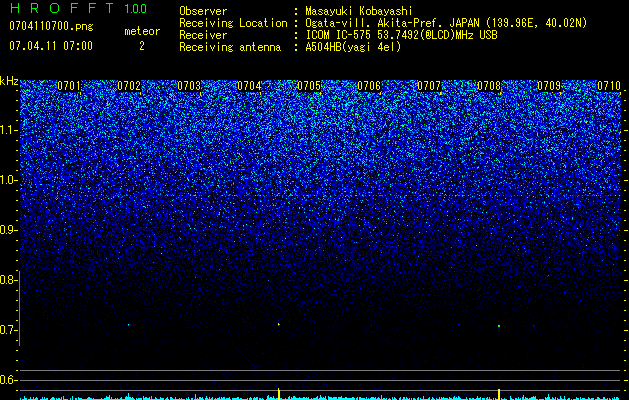Select the Receiving antenna label
Viewport: 629px width, 400px height.
tap(230, 47)
